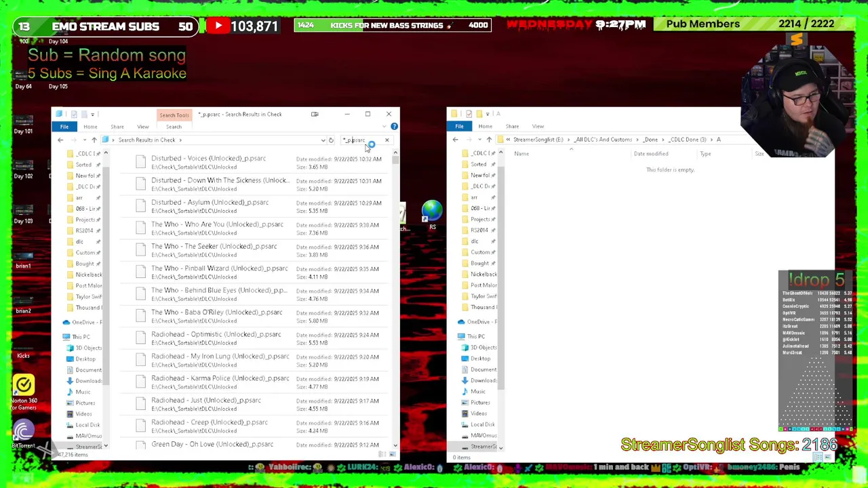Sort by Name column in right window

point(521,154)
